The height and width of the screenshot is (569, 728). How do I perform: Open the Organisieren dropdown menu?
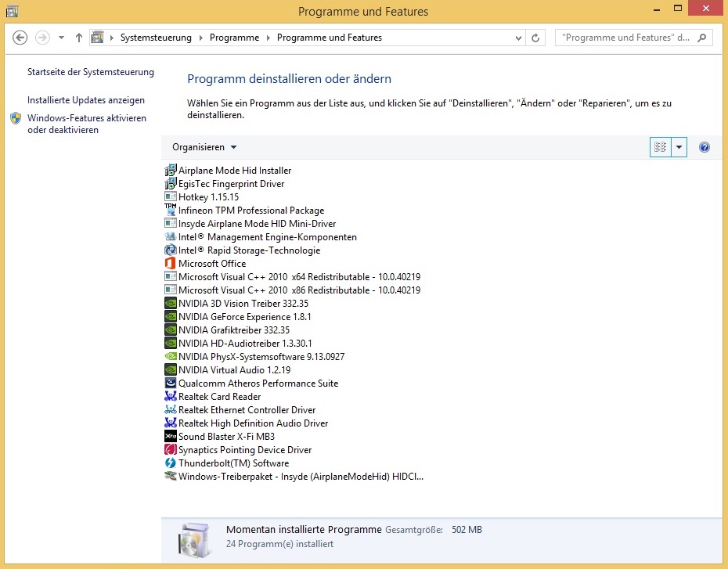[204, 147]
